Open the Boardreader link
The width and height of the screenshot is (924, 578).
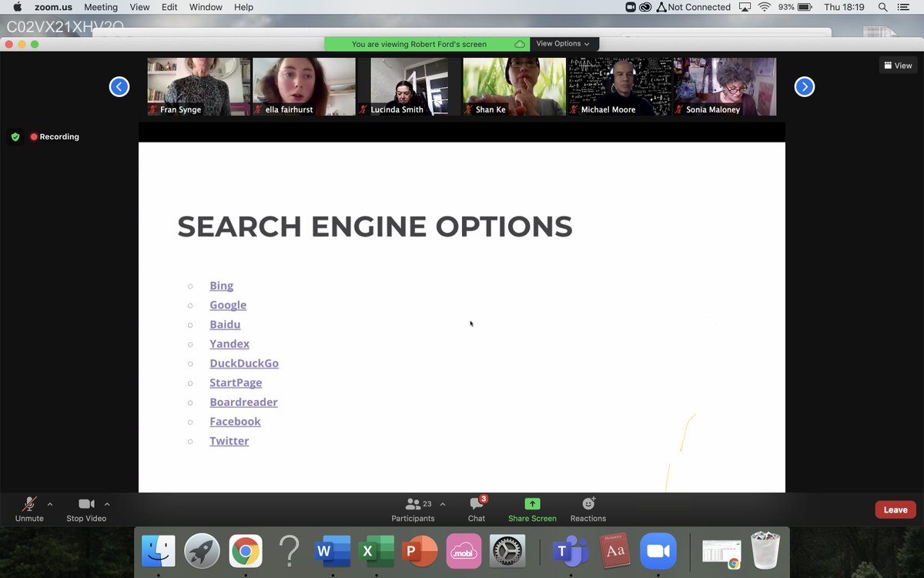tap(243, 402)
